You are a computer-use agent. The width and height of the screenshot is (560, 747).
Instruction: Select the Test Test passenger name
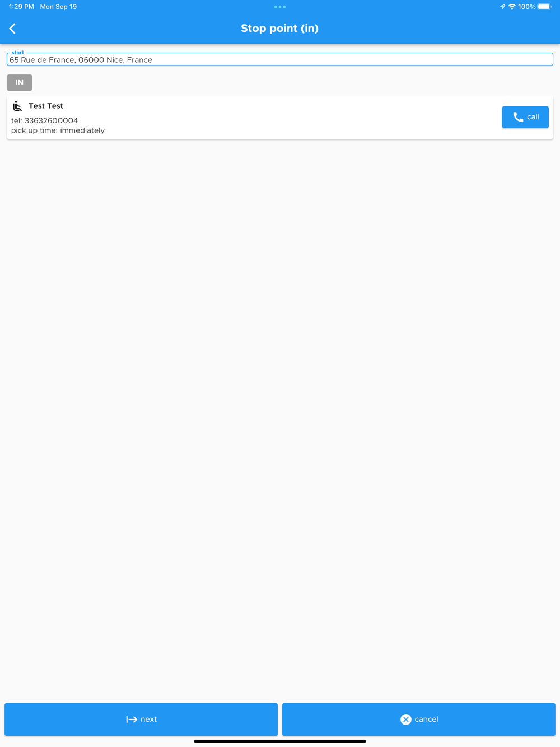46,106
